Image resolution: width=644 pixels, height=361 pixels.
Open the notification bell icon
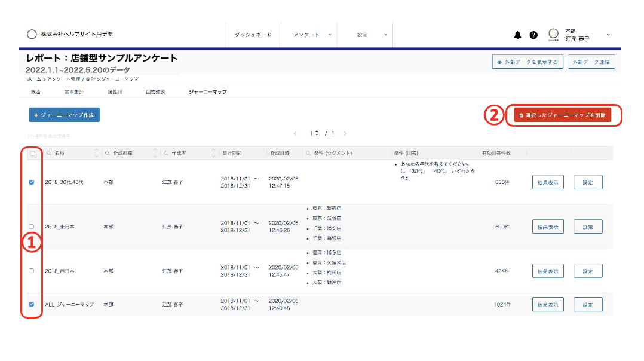coord(517,35)
